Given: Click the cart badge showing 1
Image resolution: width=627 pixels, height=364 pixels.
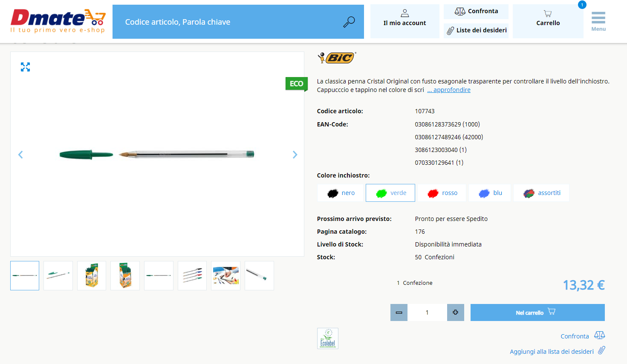Looking at the screenshot, I should click(582, 5).
